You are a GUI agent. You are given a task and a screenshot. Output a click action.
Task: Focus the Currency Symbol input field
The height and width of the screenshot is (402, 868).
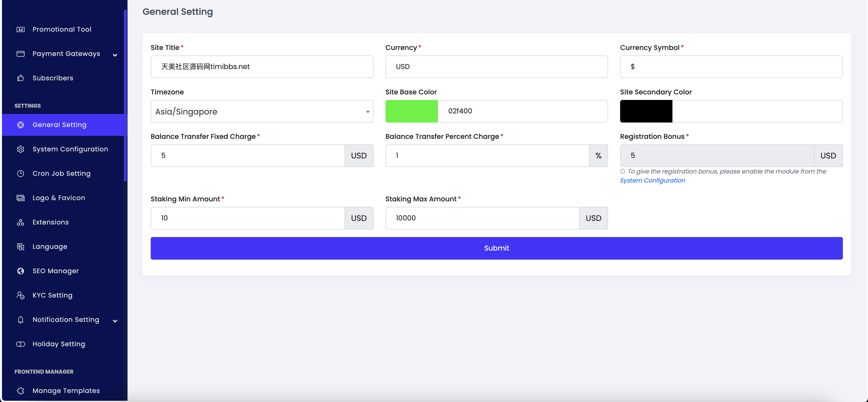tap(731, 67)
